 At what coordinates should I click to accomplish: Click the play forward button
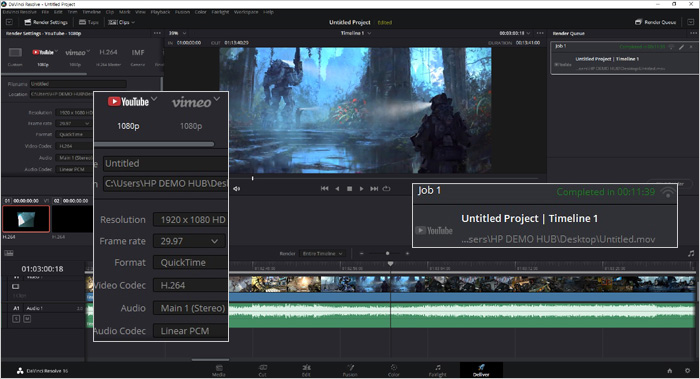pos(362,189)
